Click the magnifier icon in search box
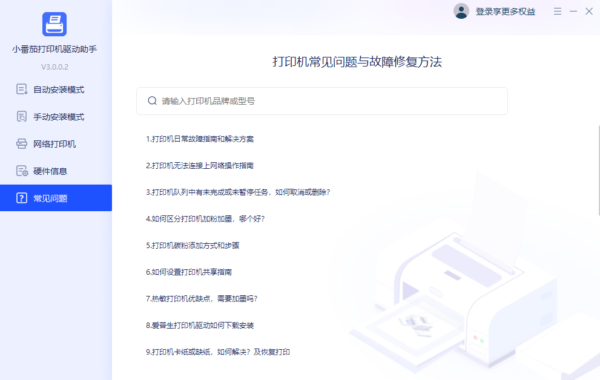The image size is (600, 380). click(152, 101)
